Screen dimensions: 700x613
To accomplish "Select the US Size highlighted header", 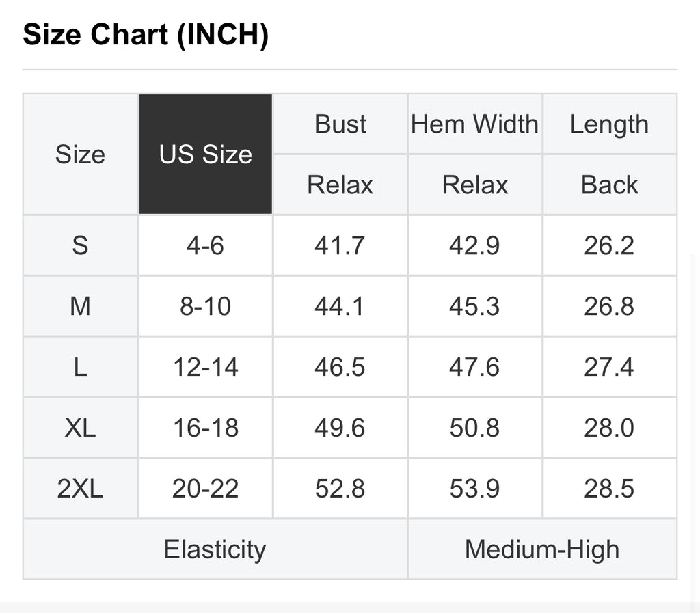I will click(205, 154).
